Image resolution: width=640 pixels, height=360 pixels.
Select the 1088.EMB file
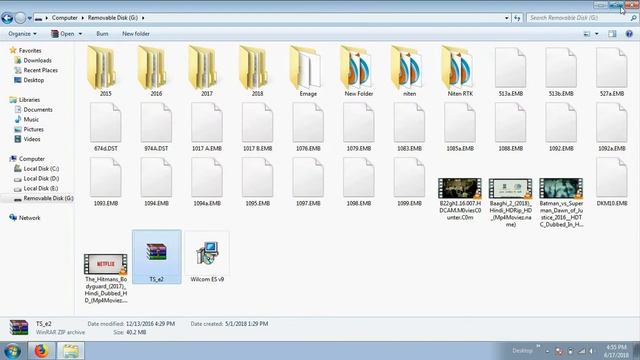(510, 127)
